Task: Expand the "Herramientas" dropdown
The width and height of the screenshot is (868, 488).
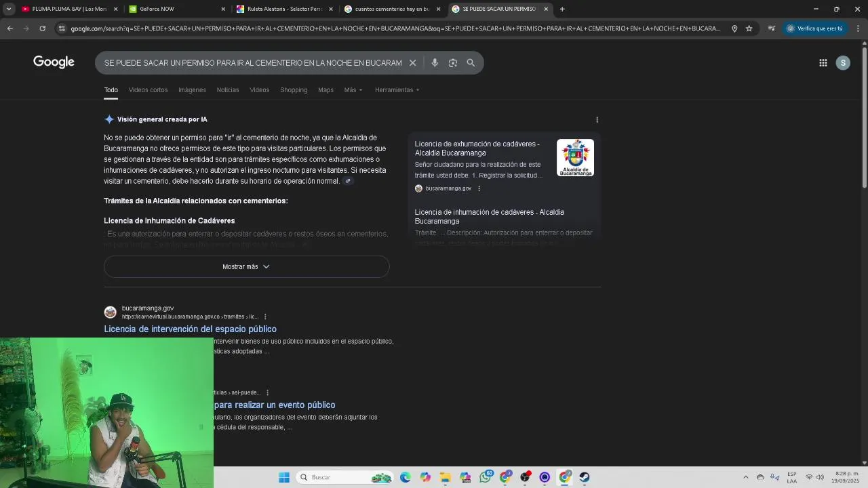Action: click(397, 90)
